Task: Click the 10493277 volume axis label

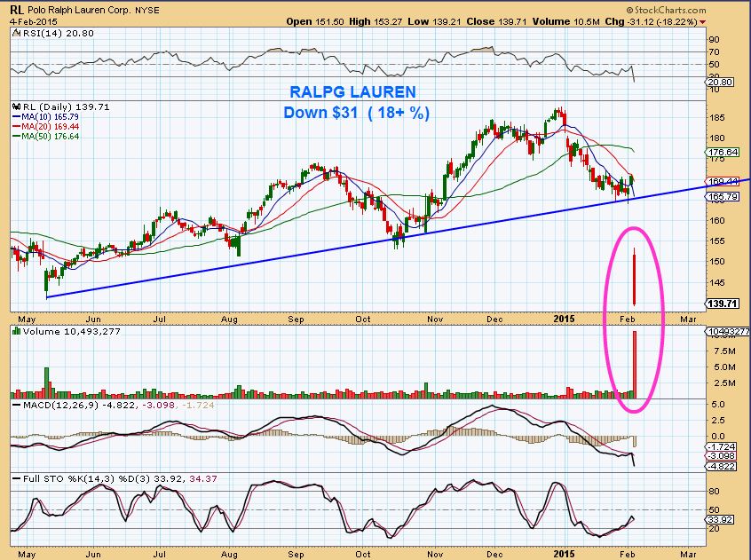Action: (728, 331)
